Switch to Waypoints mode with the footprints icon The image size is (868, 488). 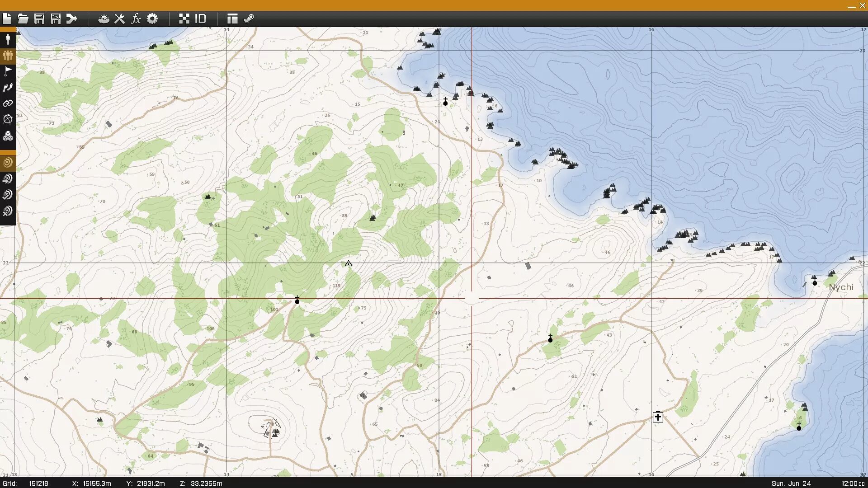[x=8, y=88]
